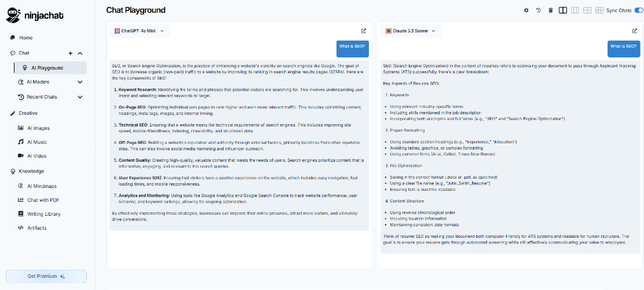Screen dimensions: 644x290
Task: Start a new chat with plus icon
Action: (x=71, y=53)
